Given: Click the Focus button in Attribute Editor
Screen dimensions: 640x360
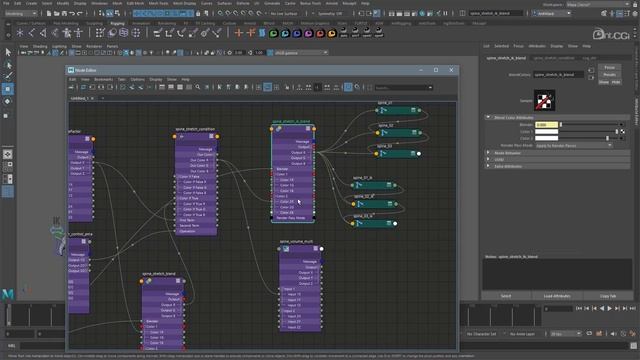Looking at the screenshot, I should click(609, 67).
